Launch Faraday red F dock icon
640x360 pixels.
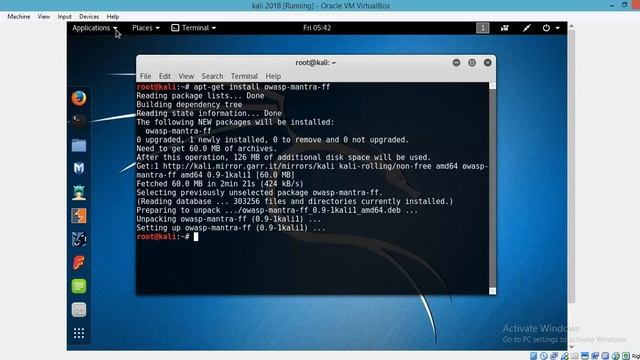click(79, 262)
